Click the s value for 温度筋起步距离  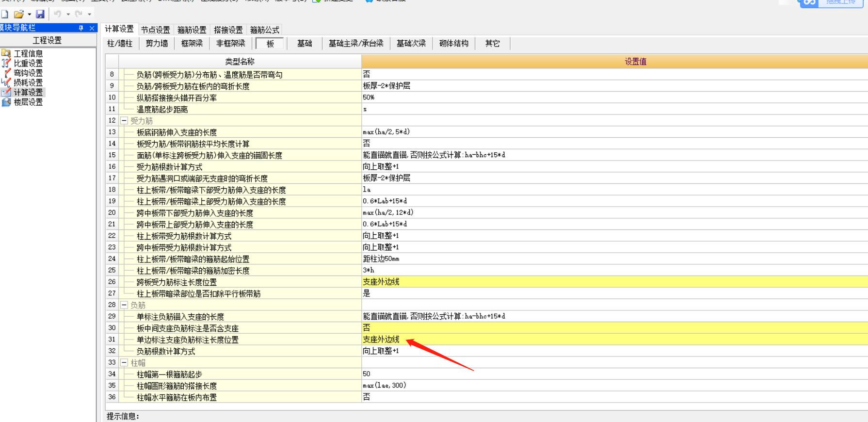click(615, 109)
